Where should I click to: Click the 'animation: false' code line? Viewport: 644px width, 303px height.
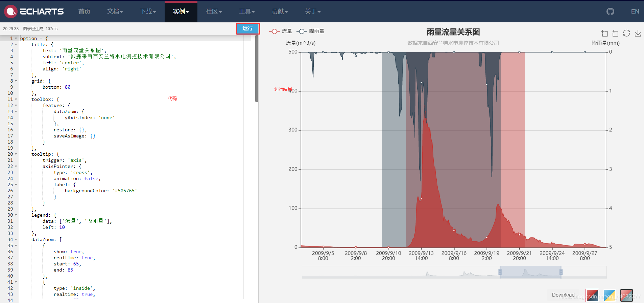(77, 178)
